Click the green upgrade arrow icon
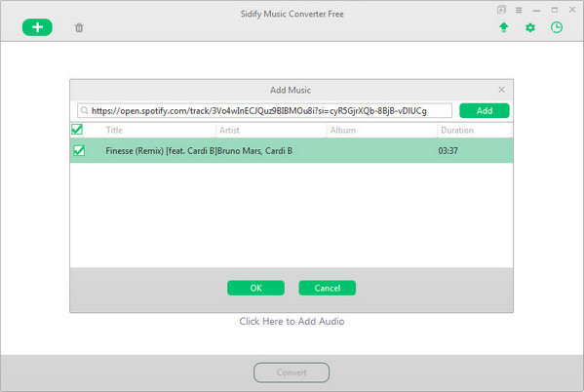This screenshot has width=584, height=392. click(x=504, y=27)
